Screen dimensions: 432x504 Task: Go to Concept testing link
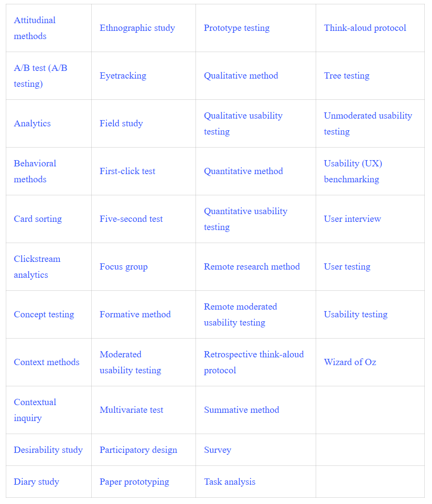44,314
